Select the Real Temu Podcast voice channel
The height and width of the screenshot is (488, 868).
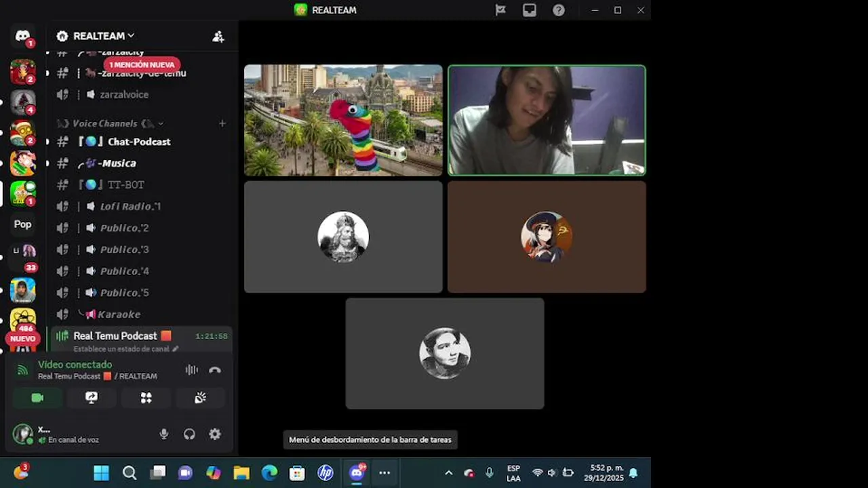tap(140, 336)
